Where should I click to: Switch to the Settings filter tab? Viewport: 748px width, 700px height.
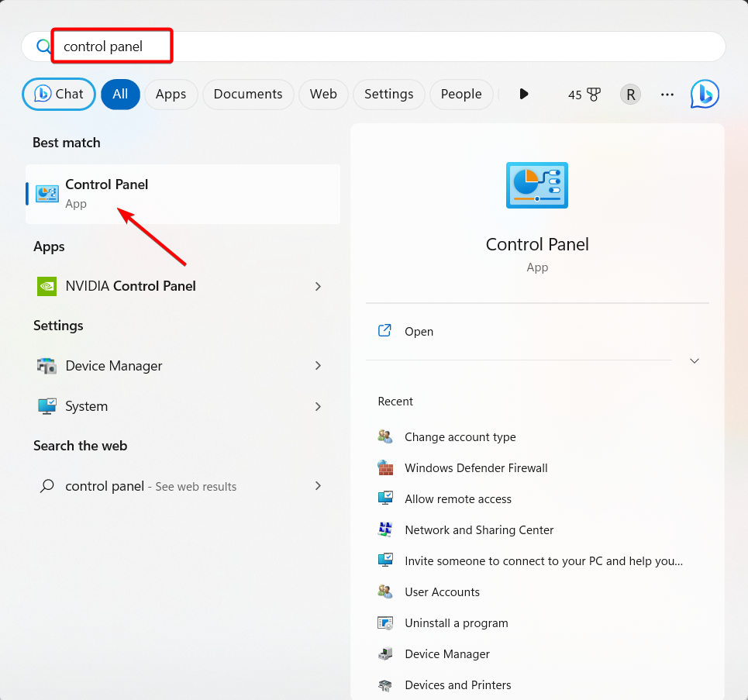[x=389, y=94]
